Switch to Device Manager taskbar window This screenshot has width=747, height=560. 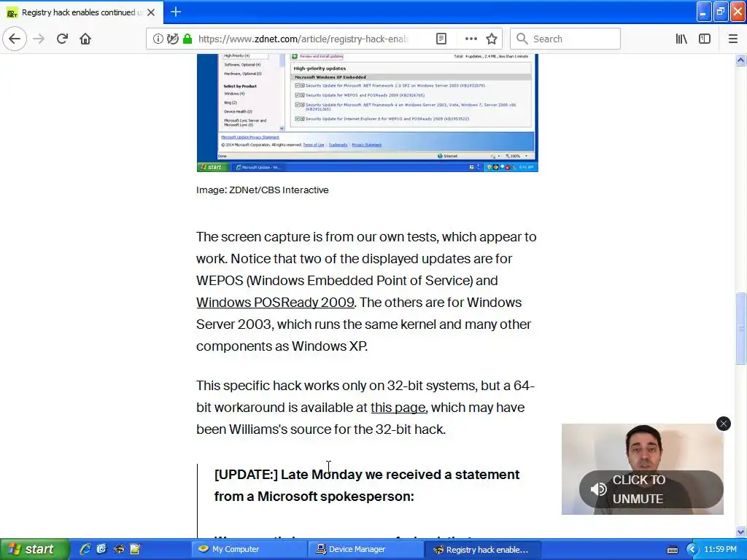pos(365,550)
